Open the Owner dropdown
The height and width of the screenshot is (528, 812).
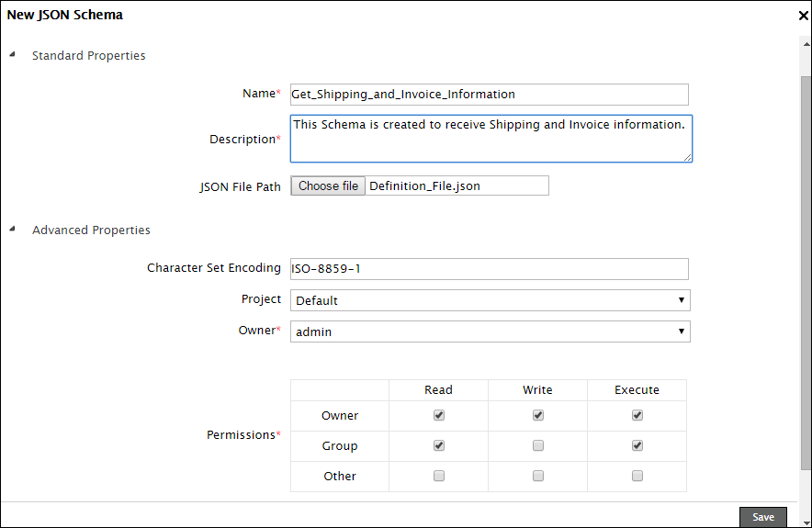[490, 331]
